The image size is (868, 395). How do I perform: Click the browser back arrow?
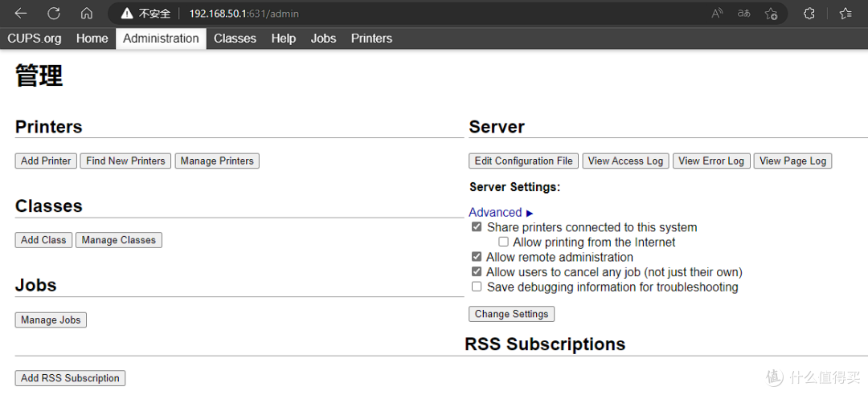pyautogui.click(x=21, y=14)
